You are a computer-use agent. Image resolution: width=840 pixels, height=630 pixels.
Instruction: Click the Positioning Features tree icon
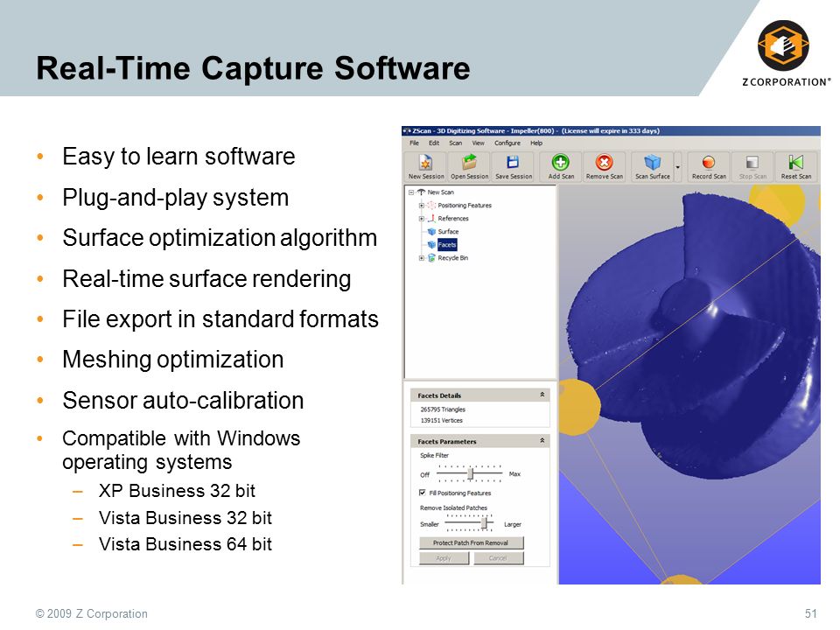pyautogui.click(x=431, y=205)
